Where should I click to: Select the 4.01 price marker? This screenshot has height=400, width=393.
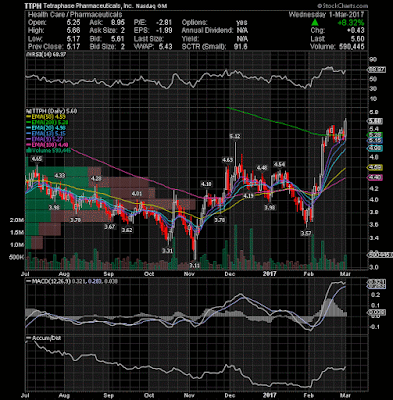(137, 193)
